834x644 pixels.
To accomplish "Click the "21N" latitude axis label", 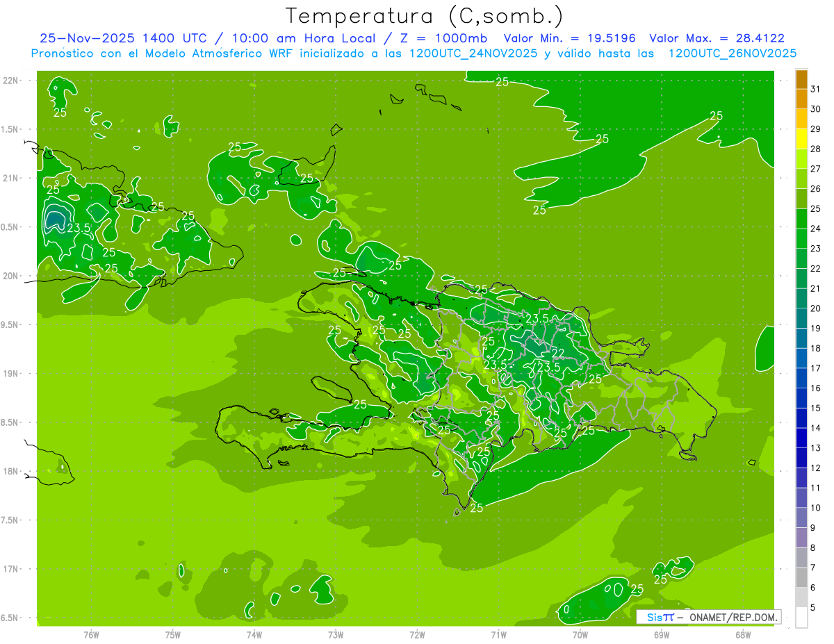I will (x=12, y=178).
